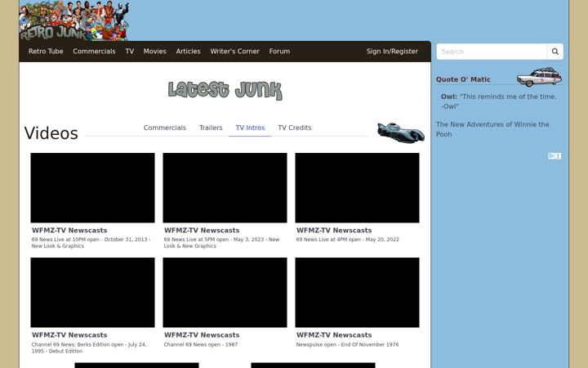Click the '69 News Live at 10PM open' description text

[x=91, y=243]
